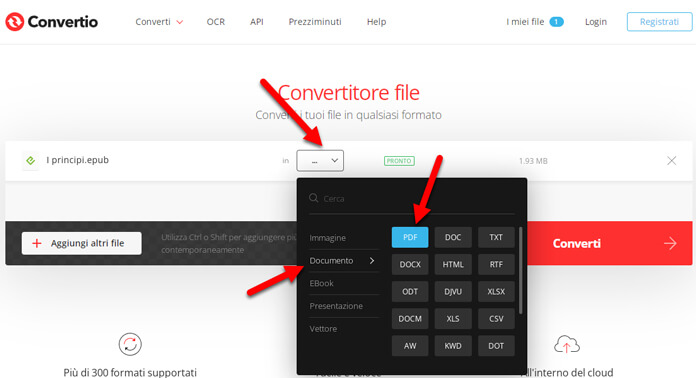This screenshot has height=378, width=696.
Task: Remove I principi.epub with the X icon
Action: (x=671, y=161)
